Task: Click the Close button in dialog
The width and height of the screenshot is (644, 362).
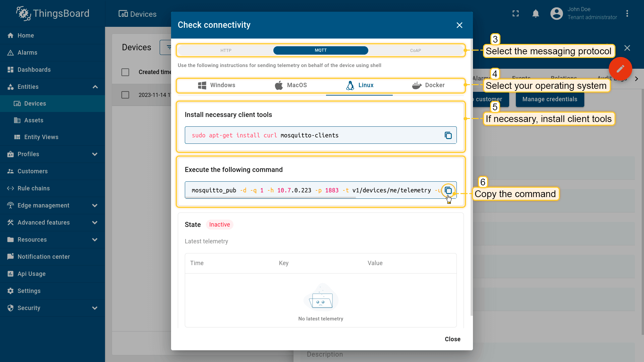Action: [452, 339]
